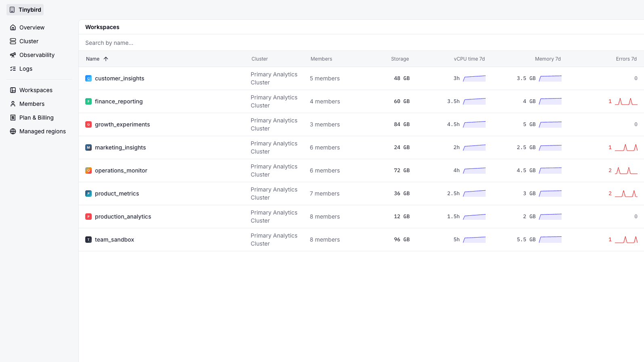Click the Cluster server icon
The height and width of the screenshot is (362, 644).
pyautogui.click(x=13, y=41)
